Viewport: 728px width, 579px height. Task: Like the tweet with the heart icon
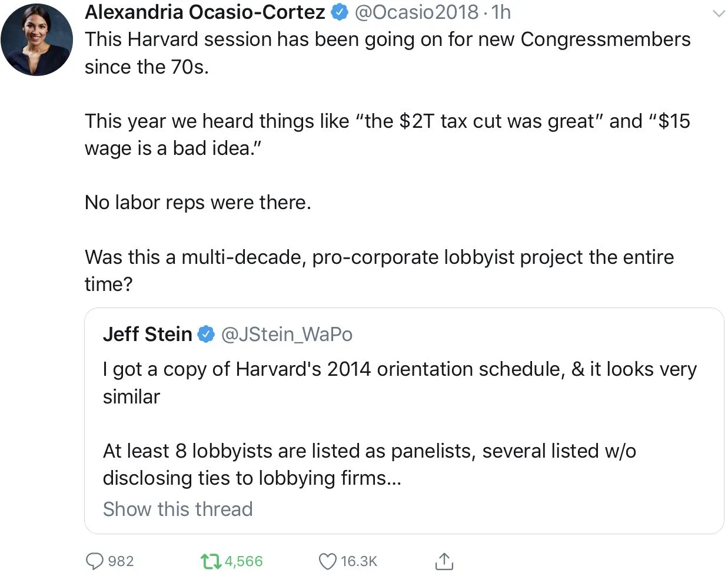327,561
